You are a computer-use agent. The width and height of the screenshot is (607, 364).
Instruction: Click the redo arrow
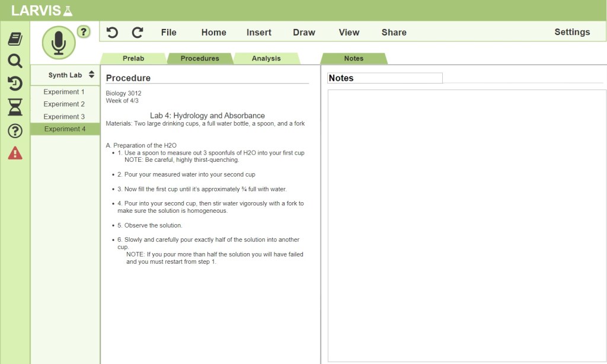[138, 33]
